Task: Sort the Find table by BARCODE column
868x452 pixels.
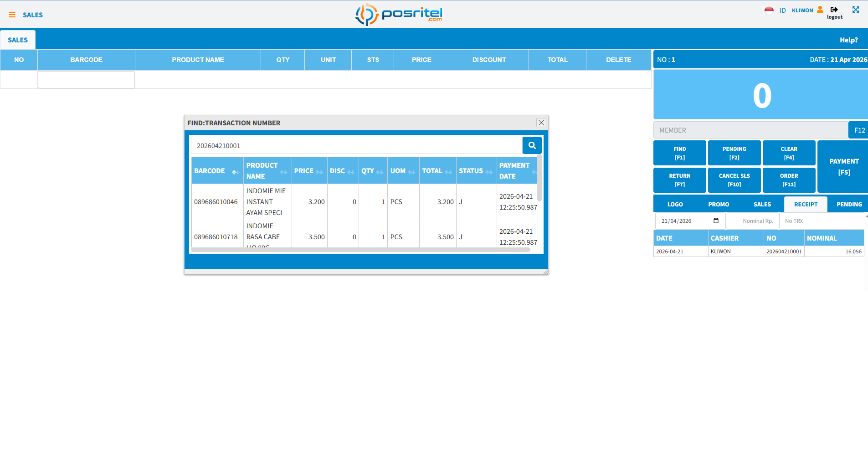Action: tap(217, 171)
